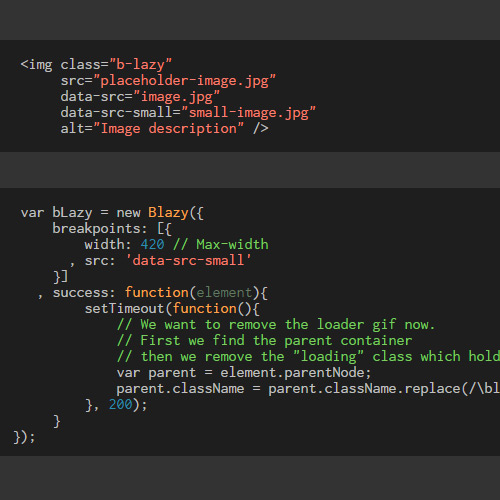Click the var bLazy declaration
The height and width of the screenshot is (500, 500).
(56, 213)
